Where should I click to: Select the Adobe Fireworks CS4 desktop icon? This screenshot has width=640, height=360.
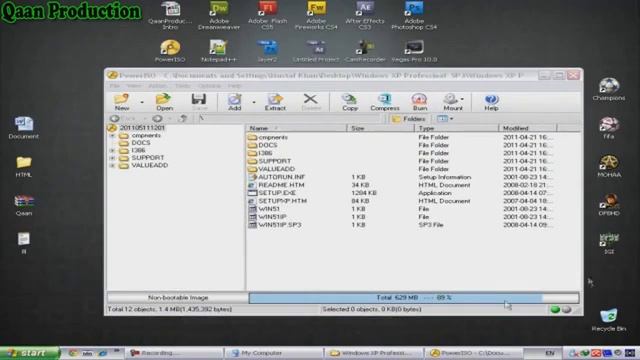point(316,16)
